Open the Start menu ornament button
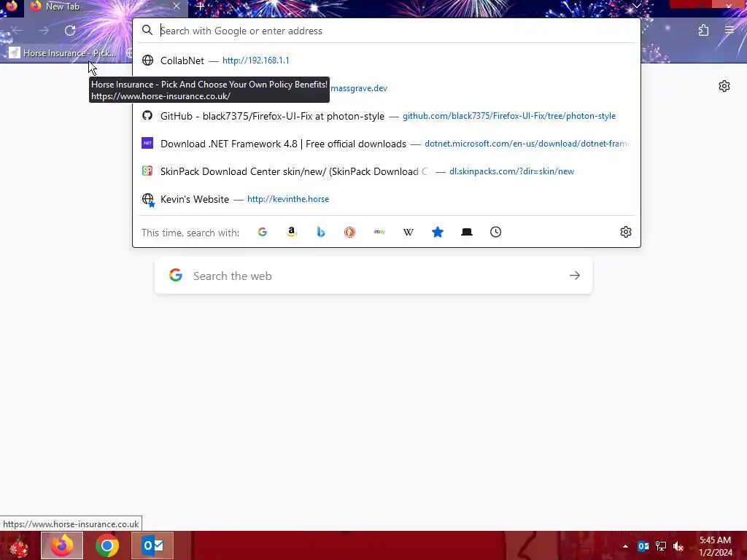The image size is (747, 560). [x=19, y=545]
